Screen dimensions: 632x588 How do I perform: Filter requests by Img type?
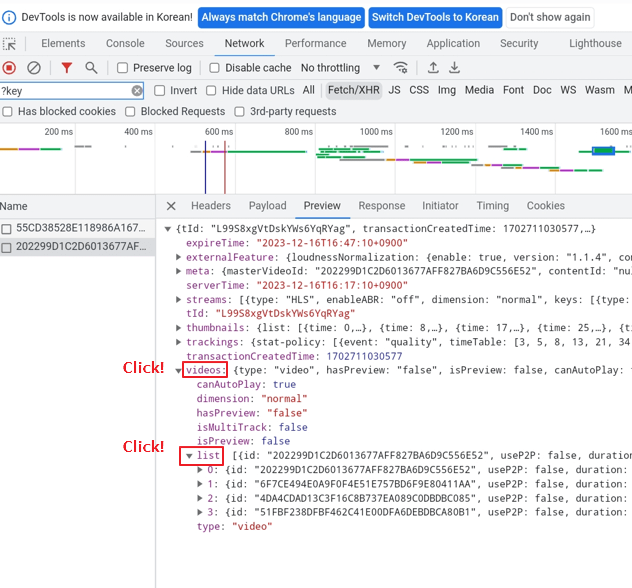(447, 90)
